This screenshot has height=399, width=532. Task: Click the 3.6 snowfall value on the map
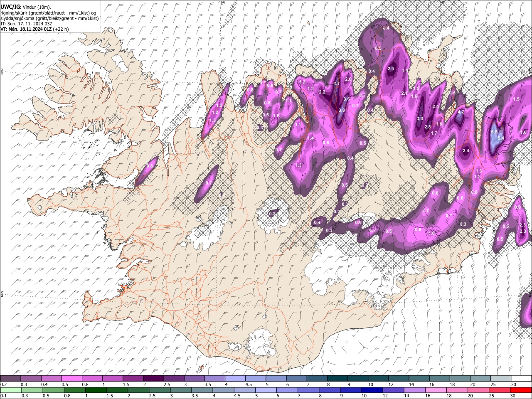tap(346, 99)
